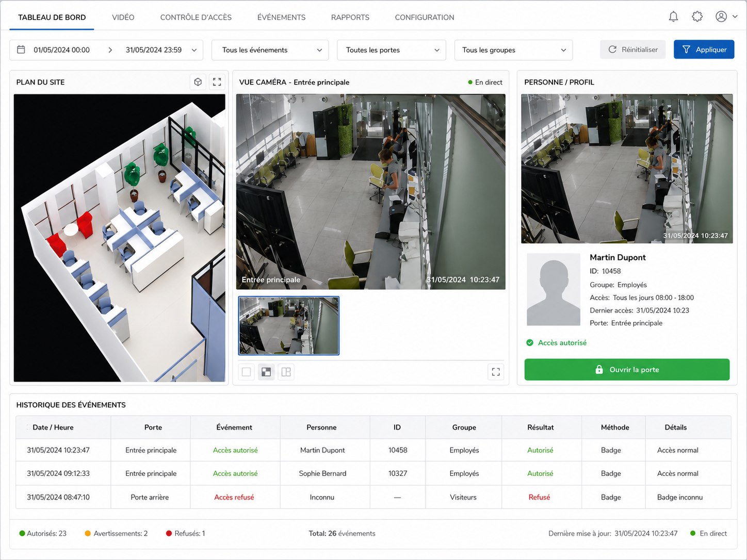This screenshot has width=747, height=560.
Task: Open the user account menu icon
Action: pos(721,17)
